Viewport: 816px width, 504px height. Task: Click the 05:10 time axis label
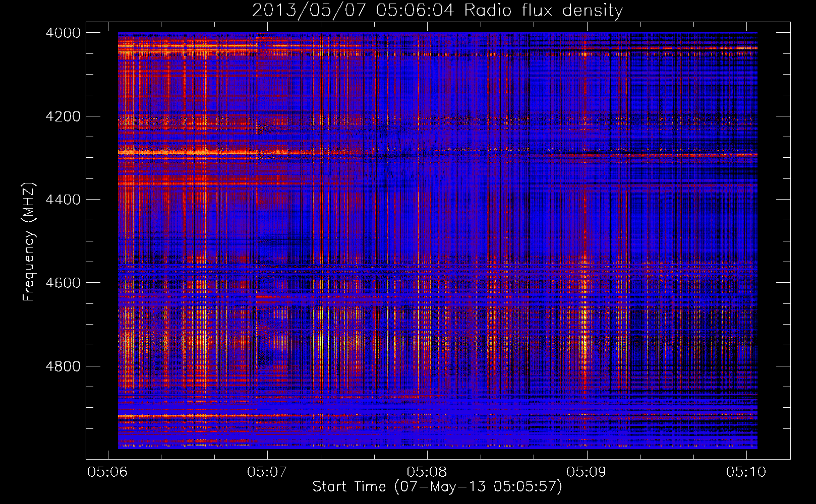(746, 472)
